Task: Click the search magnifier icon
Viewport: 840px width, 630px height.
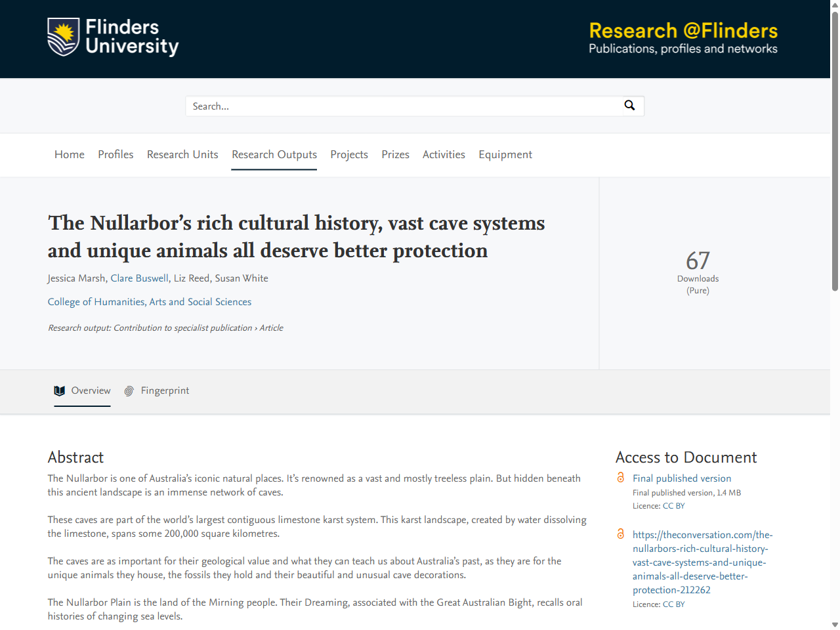Action: click(x=629, y=106)
